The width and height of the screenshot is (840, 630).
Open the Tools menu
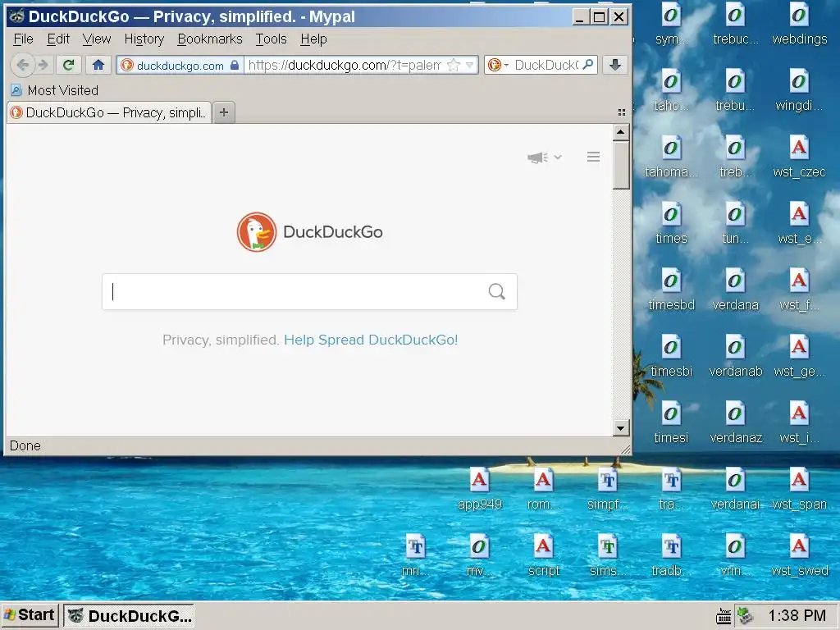tap(271, 39)
